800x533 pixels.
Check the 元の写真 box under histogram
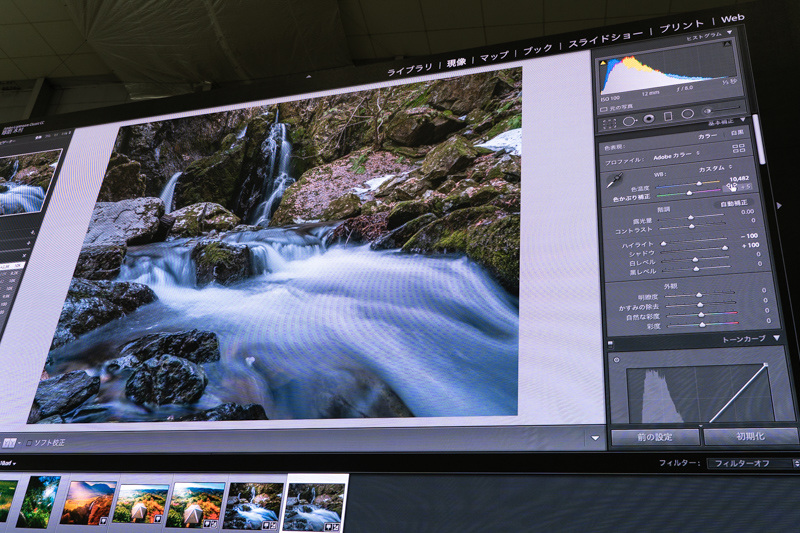click(x=604, y=109)
